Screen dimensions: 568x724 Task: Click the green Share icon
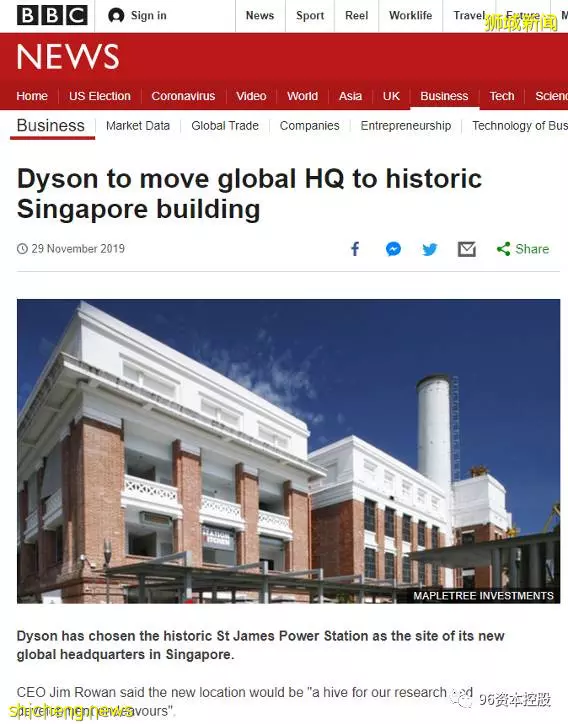point(503,249)
